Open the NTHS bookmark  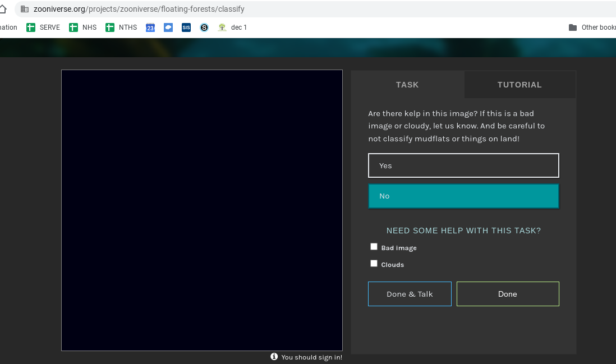pos(121,27)
